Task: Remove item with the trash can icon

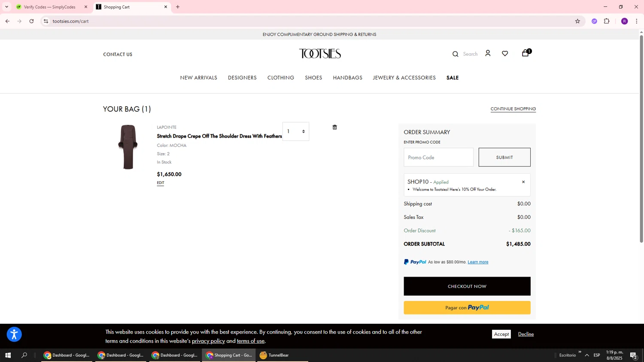Action: click(x=335, y=127)
